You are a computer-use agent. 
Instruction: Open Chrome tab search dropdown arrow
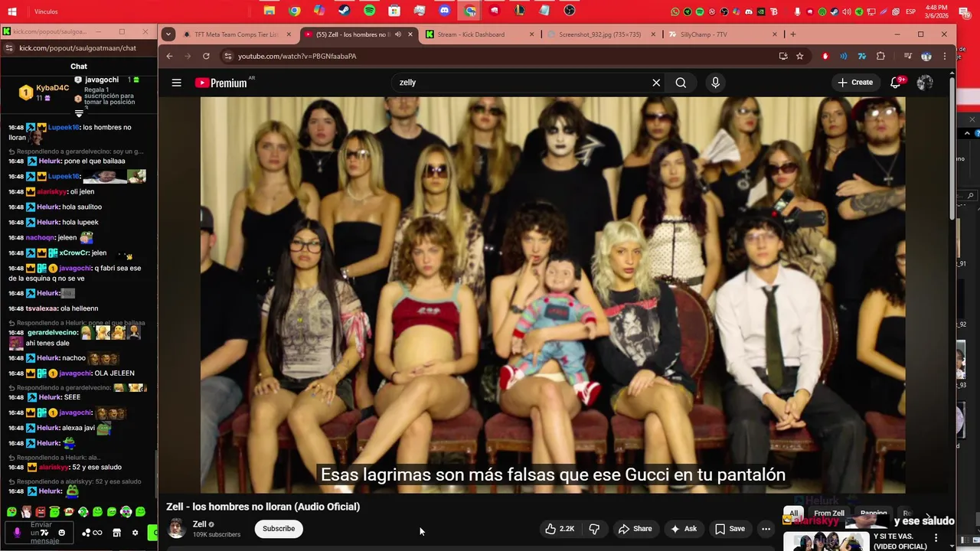[168, 34]
